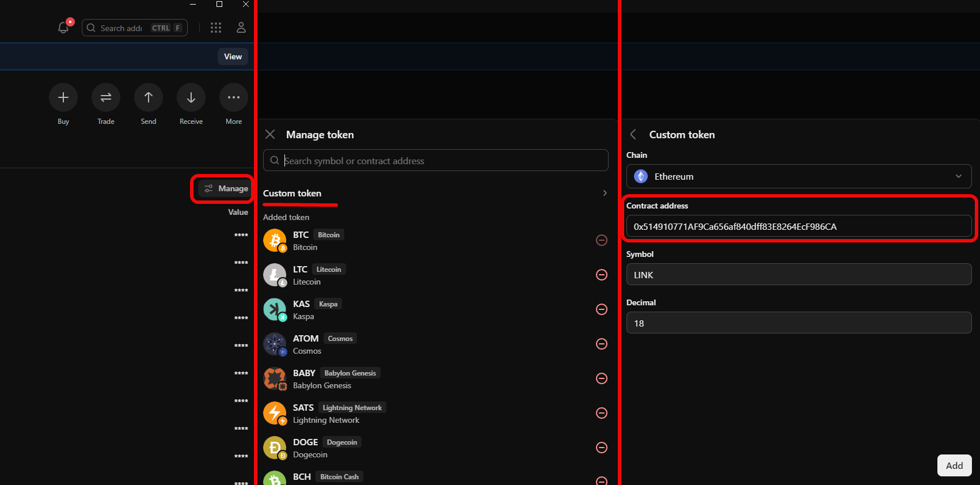Remove the KAS Kaspa token

click(x=602, y=309)
